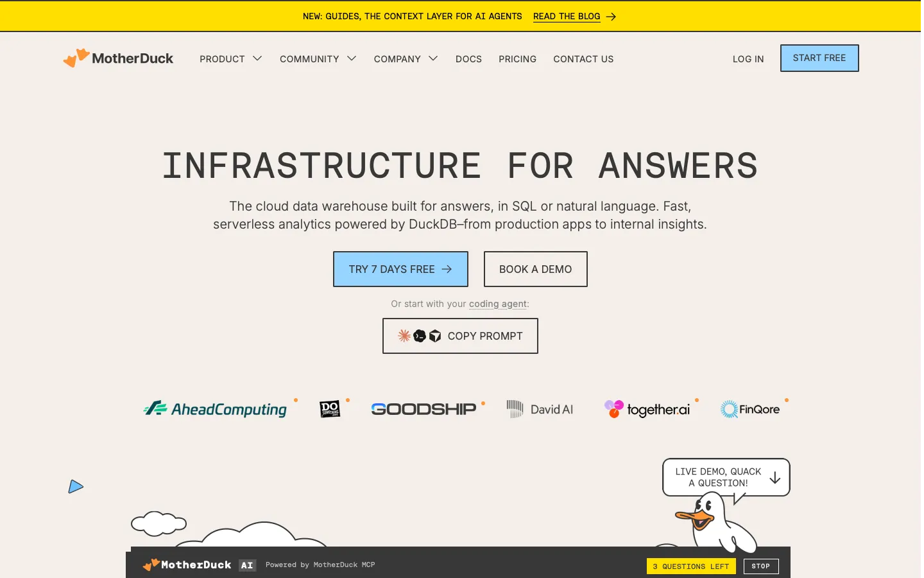Click the AheadComputing customer logo
Image resolution: width=924 pixels, height=578 pixels.
215,409
